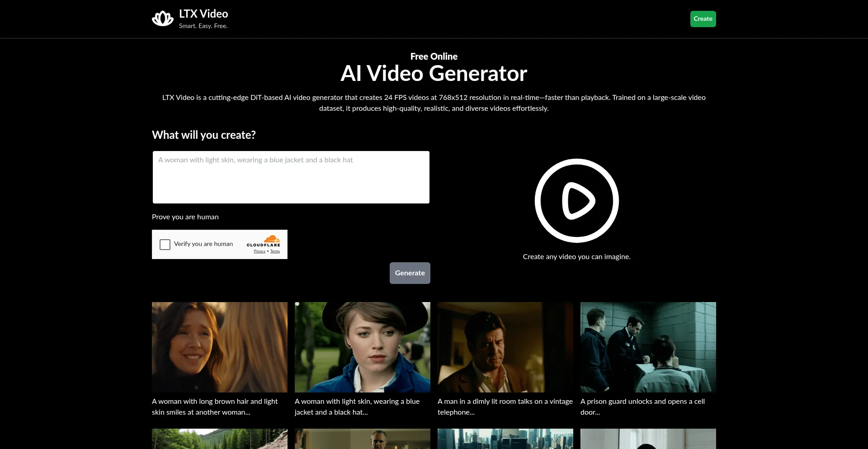Click into the video prompt text area
This screenshot has height=449, width=868.
point(291,177)
